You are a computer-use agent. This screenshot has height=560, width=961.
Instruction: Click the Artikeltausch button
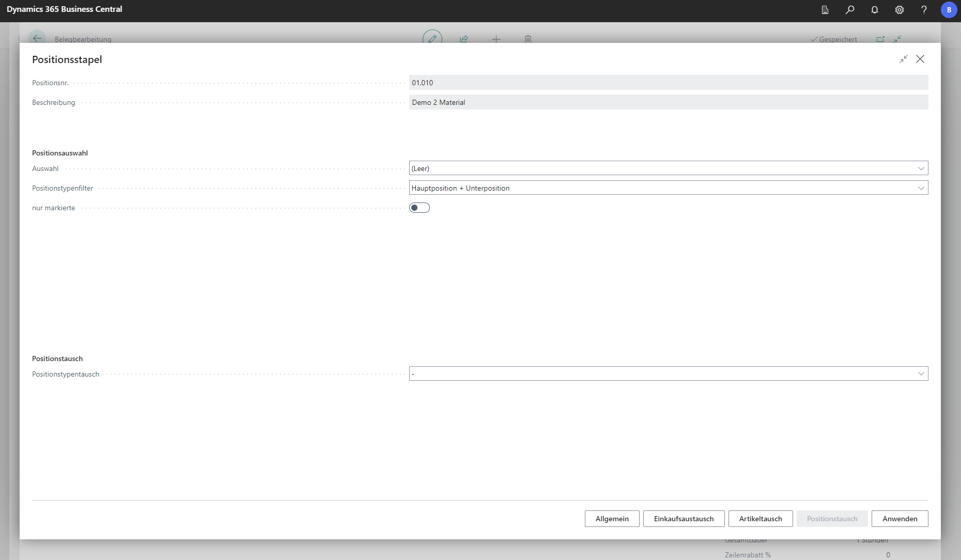click(761, 519)
